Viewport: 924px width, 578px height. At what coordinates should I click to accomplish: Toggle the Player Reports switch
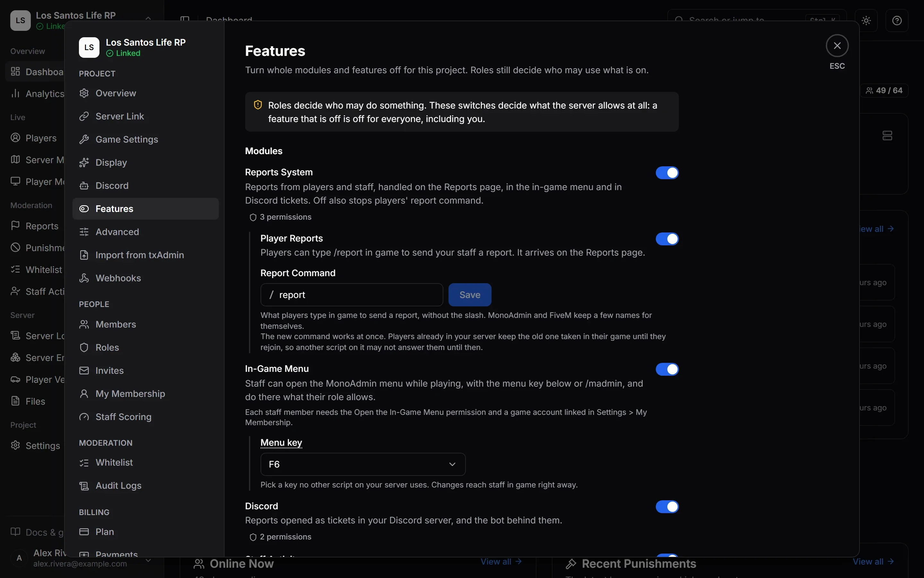[667, 239]
